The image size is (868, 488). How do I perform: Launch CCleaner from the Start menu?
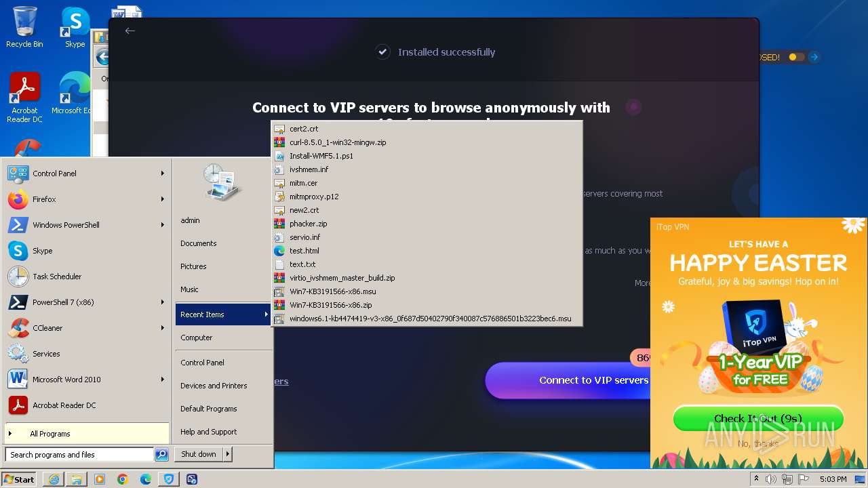pos(86,328)
